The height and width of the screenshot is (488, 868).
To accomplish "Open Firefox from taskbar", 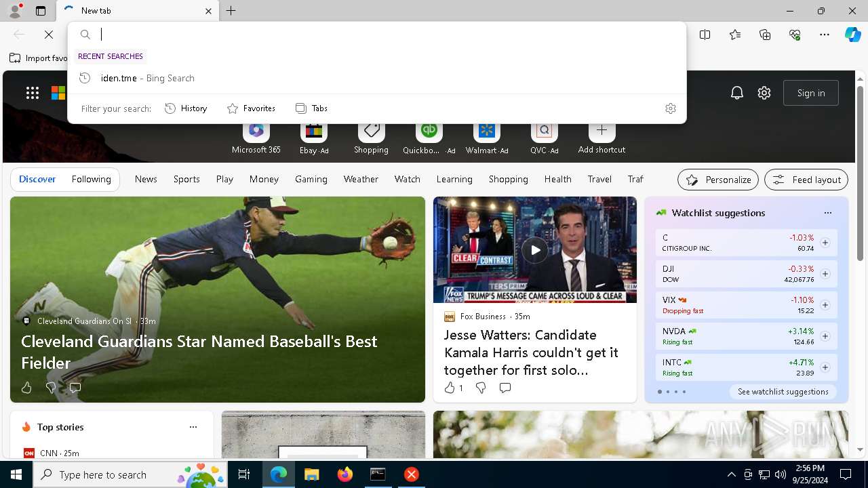I will [x=345, y=474].
